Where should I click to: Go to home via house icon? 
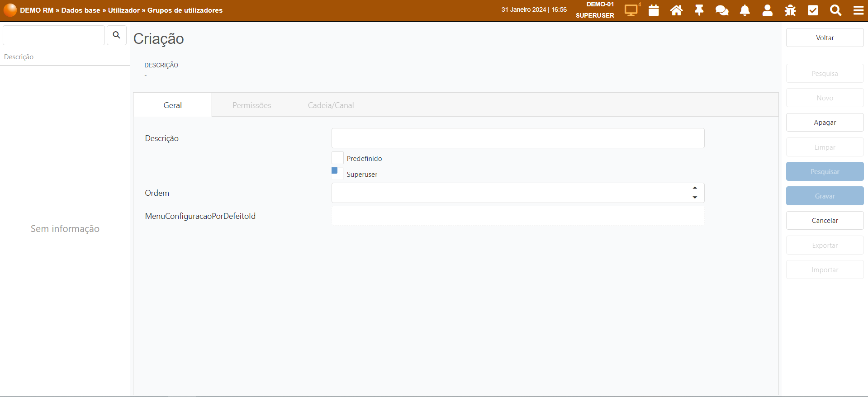pos(677,10)
